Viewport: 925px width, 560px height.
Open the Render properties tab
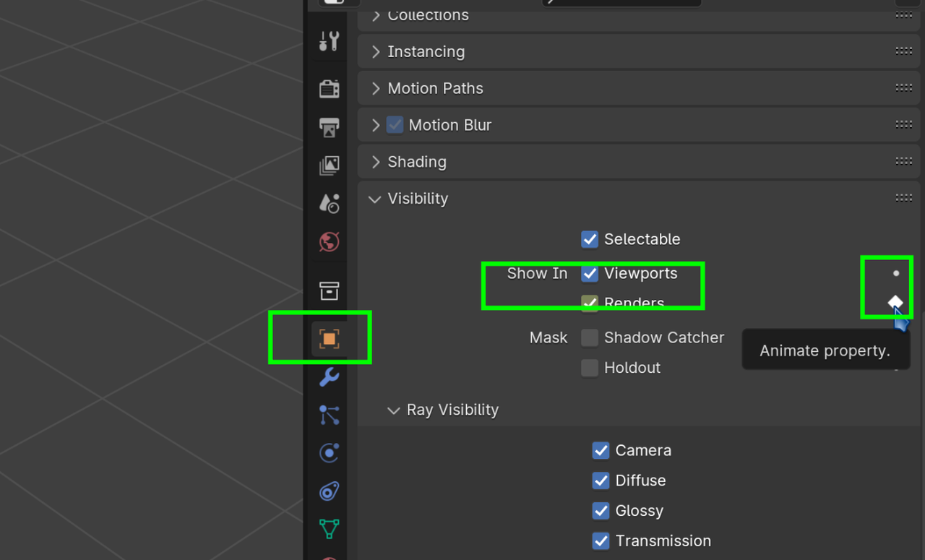[x=330, y=89]
